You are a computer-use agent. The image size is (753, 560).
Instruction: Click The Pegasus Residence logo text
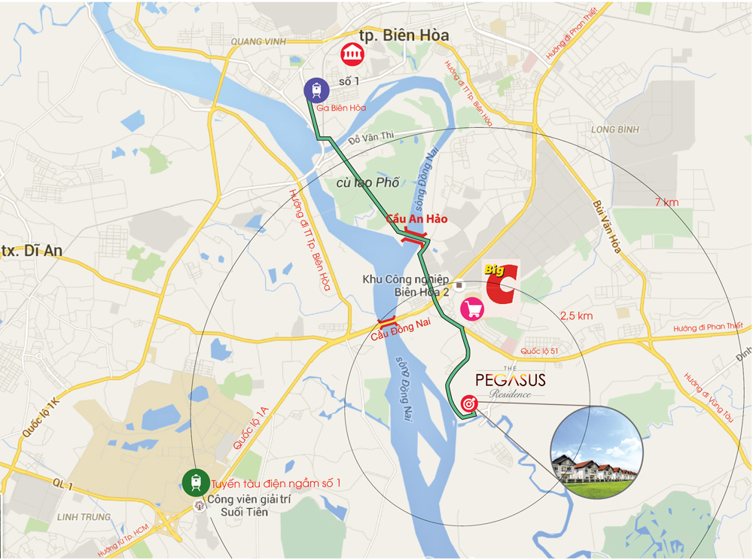point(510,382)
